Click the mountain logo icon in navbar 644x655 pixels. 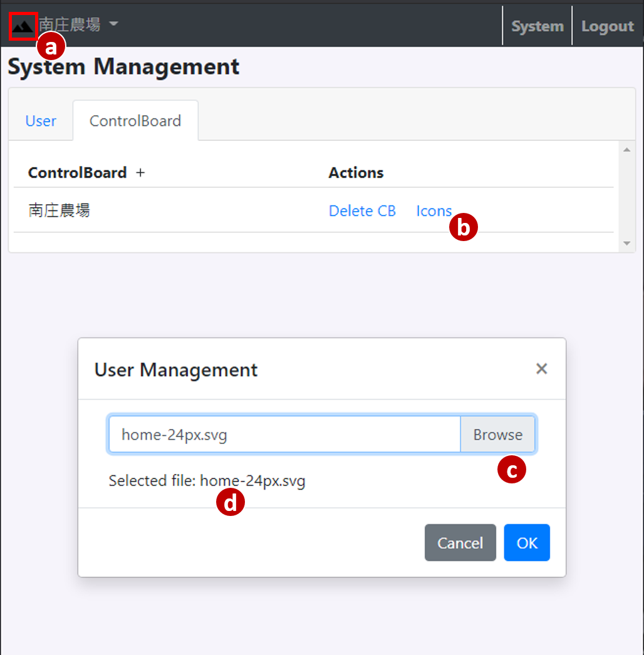click(23, 26)
